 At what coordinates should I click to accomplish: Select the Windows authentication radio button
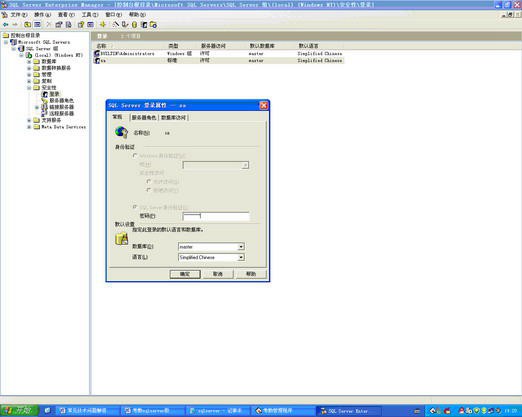135,156
